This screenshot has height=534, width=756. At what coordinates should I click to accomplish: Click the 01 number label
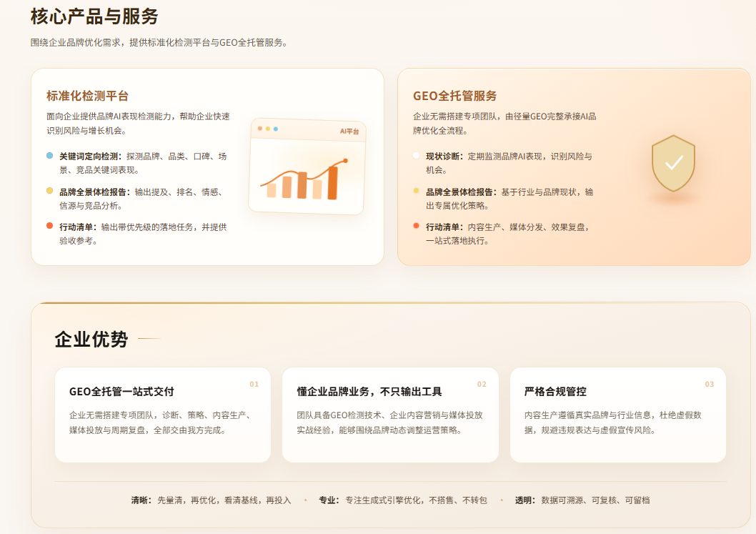254,384
